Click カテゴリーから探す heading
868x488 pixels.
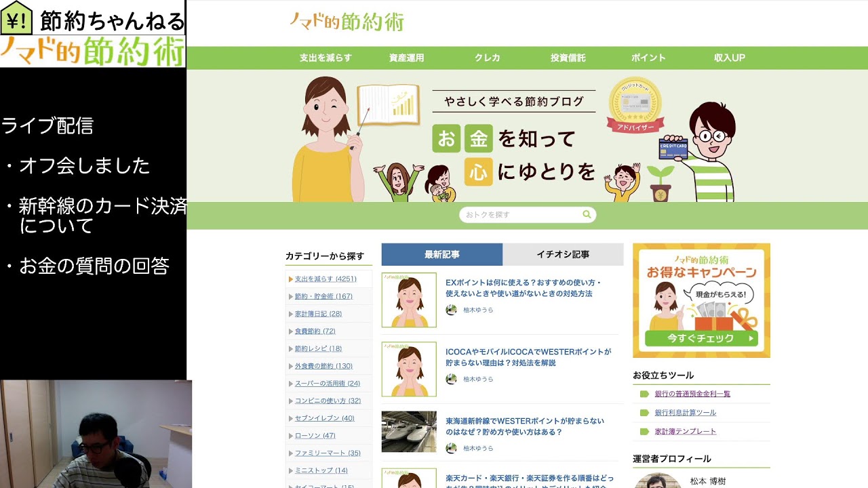325,256
